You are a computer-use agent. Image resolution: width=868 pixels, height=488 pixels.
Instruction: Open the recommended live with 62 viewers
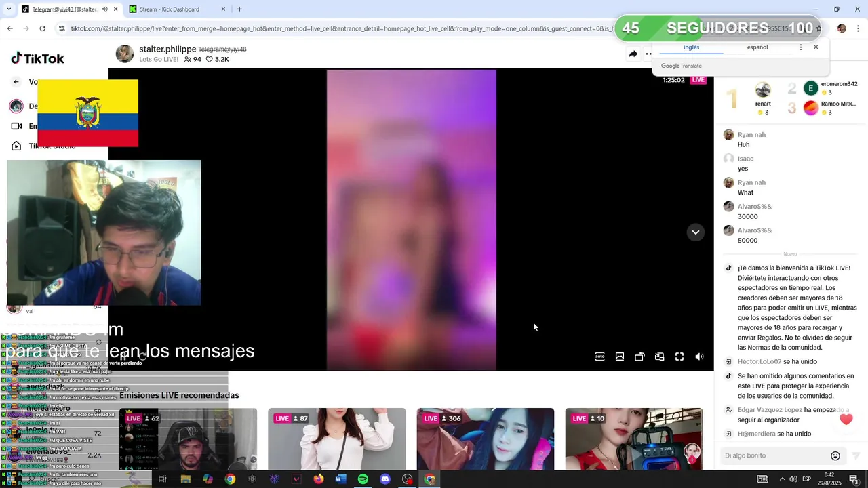(189, 439)
